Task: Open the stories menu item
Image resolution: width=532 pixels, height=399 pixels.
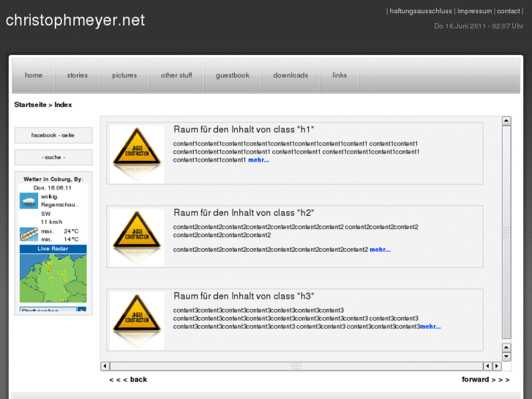Action: pos(77,75)
